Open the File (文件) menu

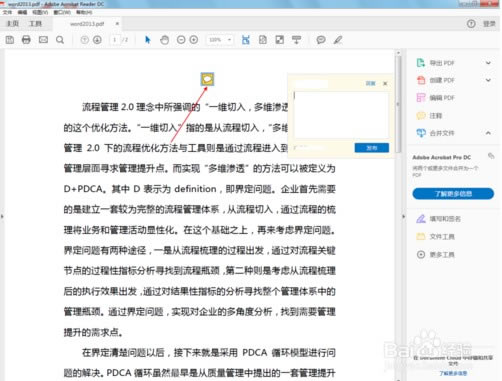[7, 12]
